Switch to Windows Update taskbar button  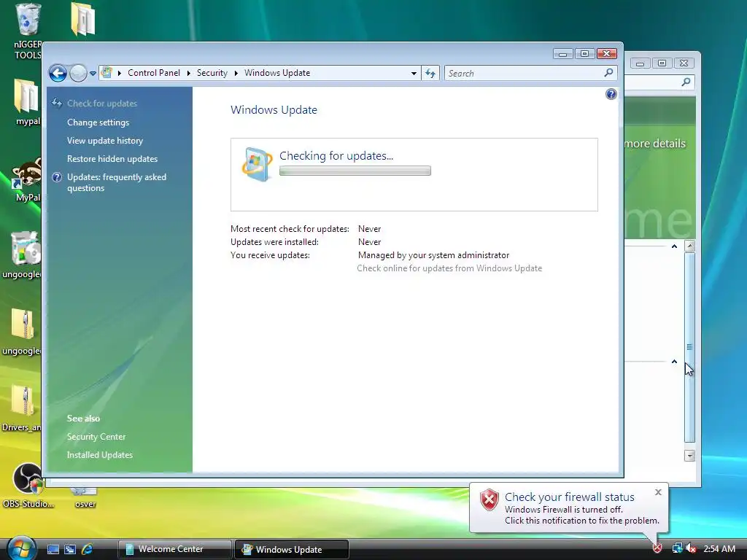tap(292, 549)
